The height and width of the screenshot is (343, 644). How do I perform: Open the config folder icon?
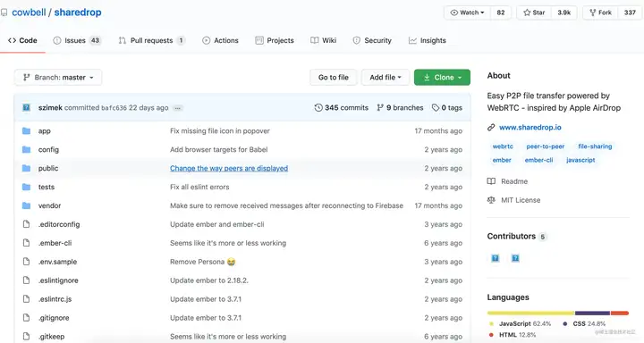tap(26, 149)
